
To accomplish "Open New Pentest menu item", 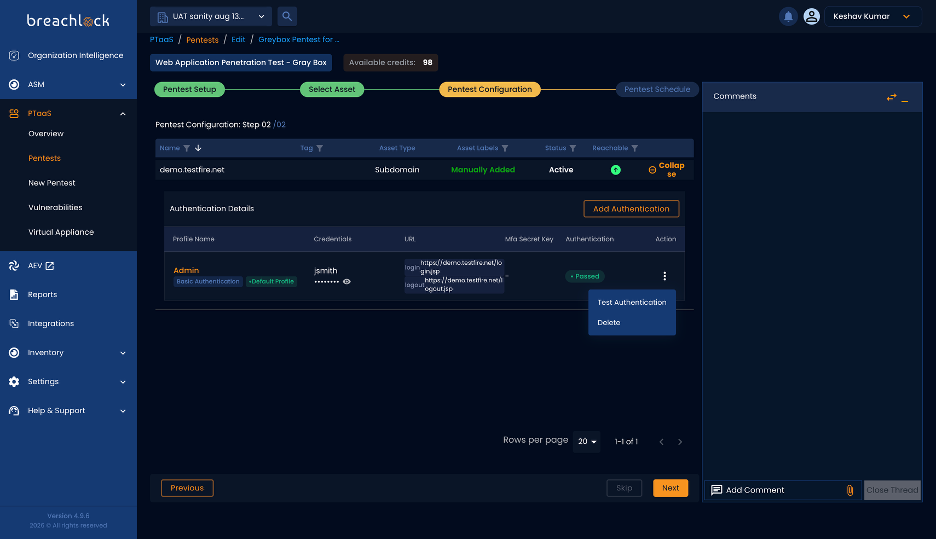I will pos(51,183).
